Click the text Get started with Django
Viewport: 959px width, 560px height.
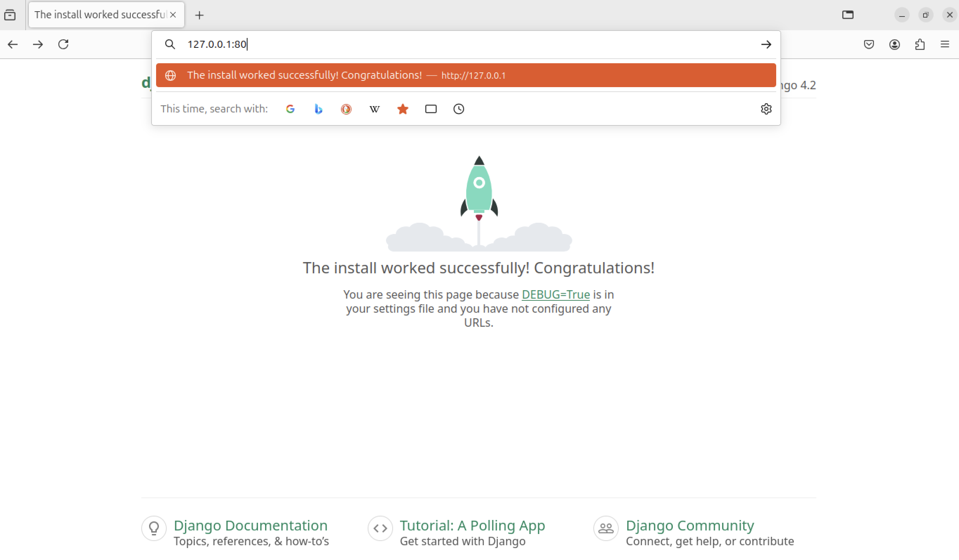tap(463, 541)
